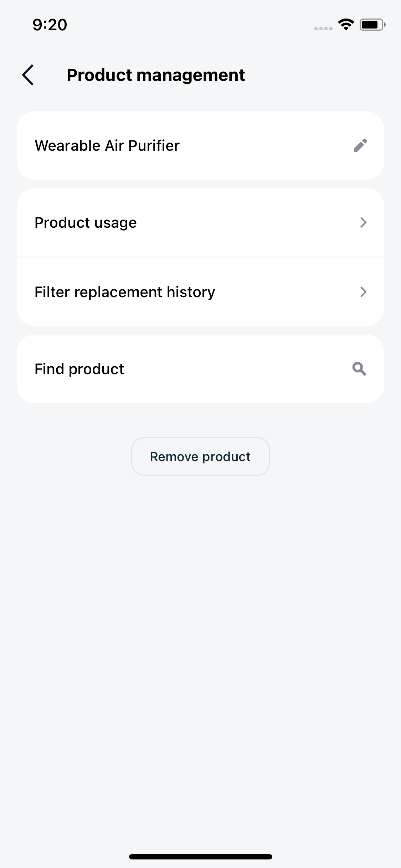This screenshot has height=868, width=401.
Task: Tap the cellular signal dots
Action: tap(323, 29)
